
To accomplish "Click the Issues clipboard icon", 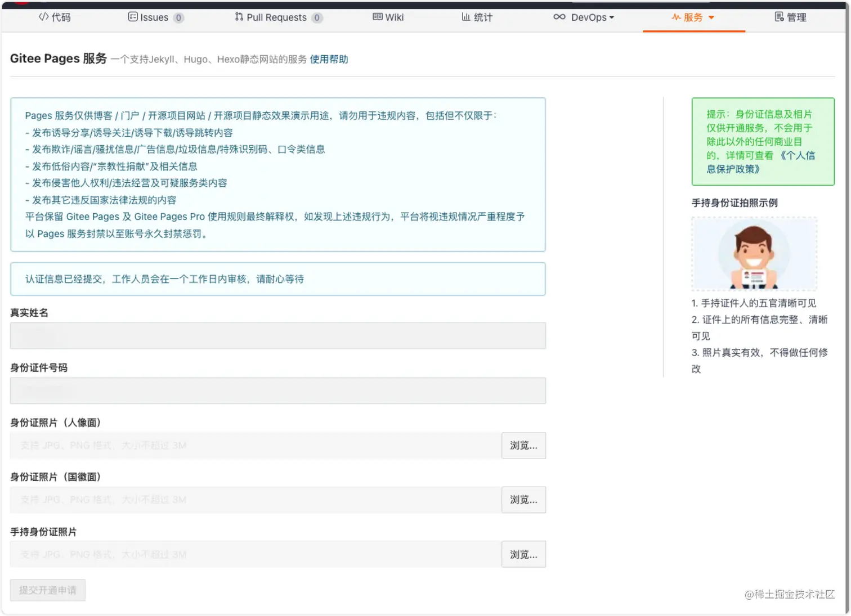I will coord(133,17).
